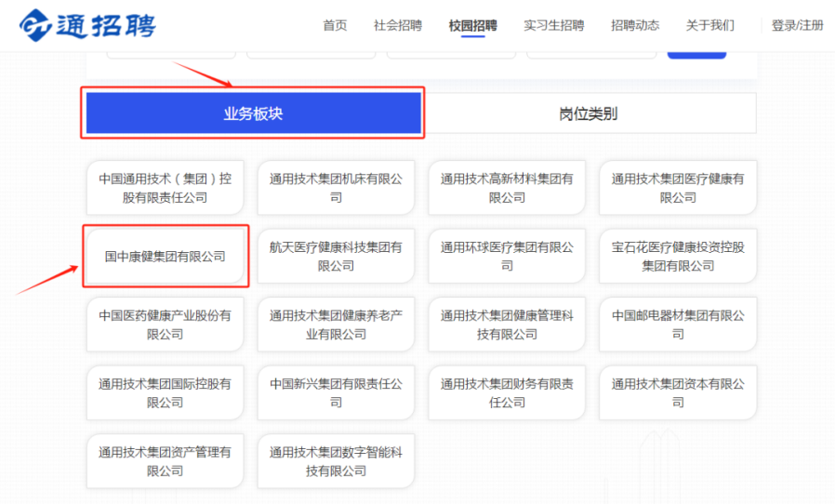
Task: Select 通用技术集团数字智能科技有限公司
Action: tap(336, 461)
